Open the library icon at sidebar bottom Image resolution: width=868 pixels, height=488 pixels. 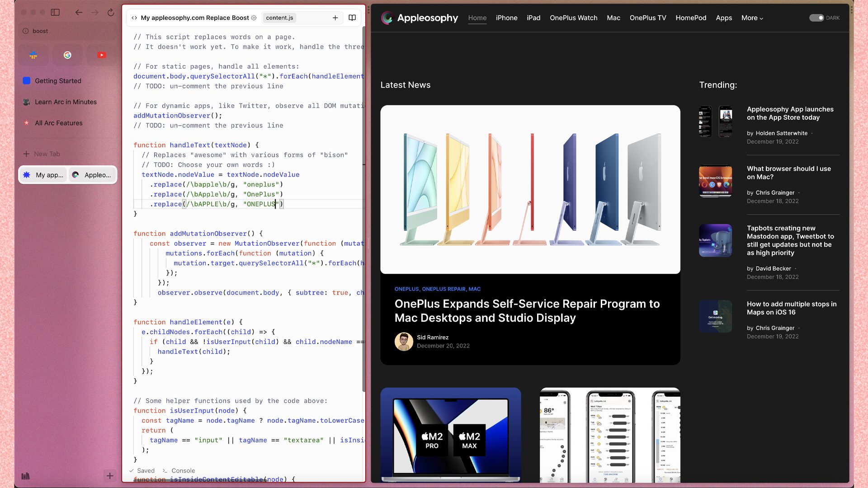coord(25,476)
